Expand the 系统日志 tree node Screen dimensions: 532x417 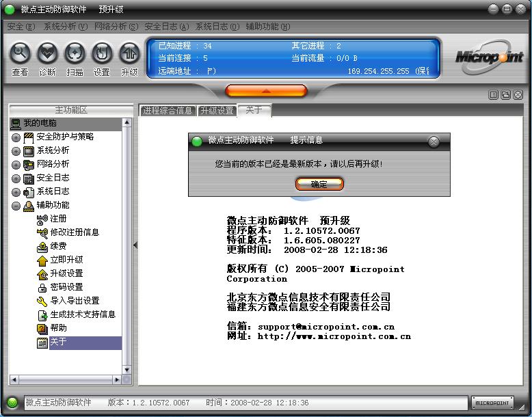(16, 192)
